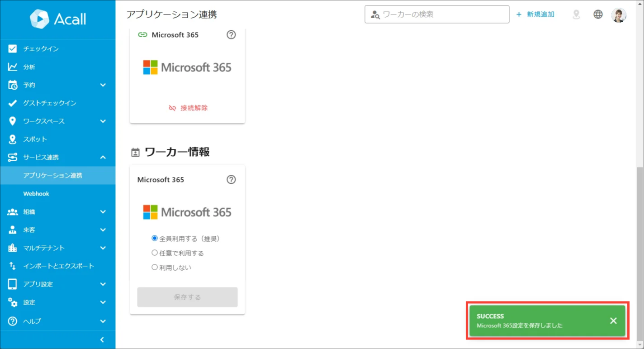Collapse the sidebar with the arrow
Screen dimensions: 644x349
102,339
